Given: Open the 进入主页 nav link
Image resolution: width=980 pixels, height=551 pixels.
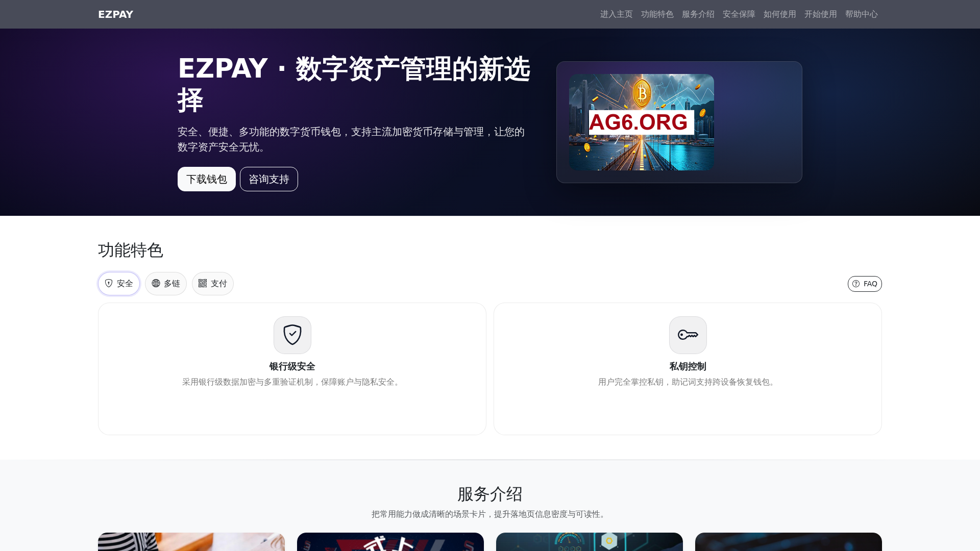Looking at the screenshot, I should click(616, 14).
